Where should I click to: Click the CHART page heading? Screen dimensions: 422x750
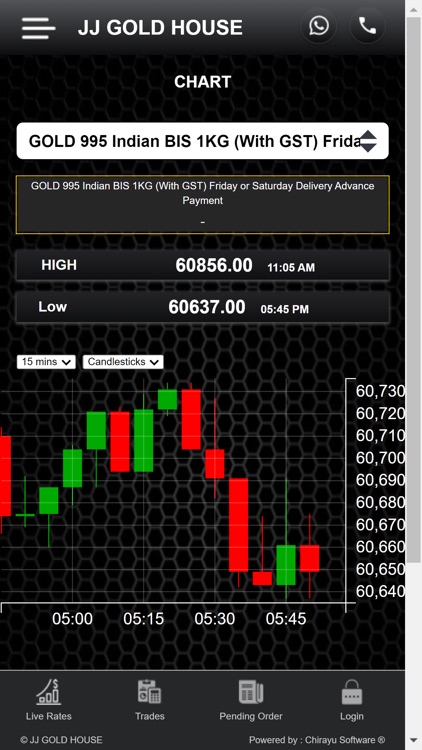coord(202,82)
